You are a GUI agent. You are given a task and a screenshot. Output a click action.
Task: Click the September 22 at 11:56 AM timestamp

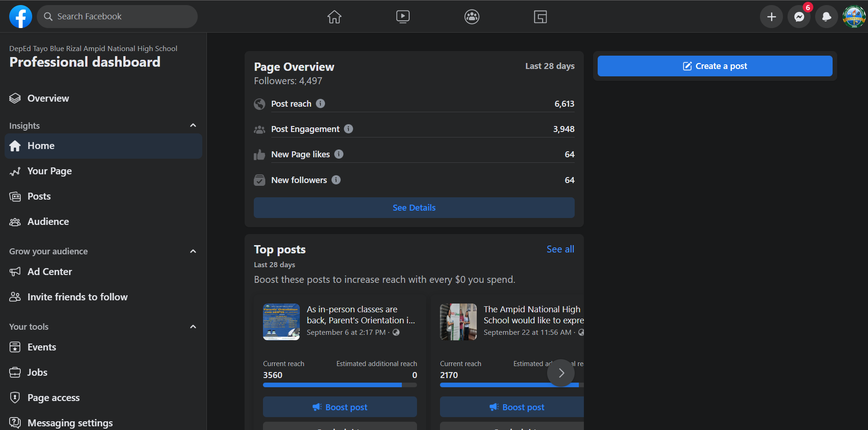[527, 333]
